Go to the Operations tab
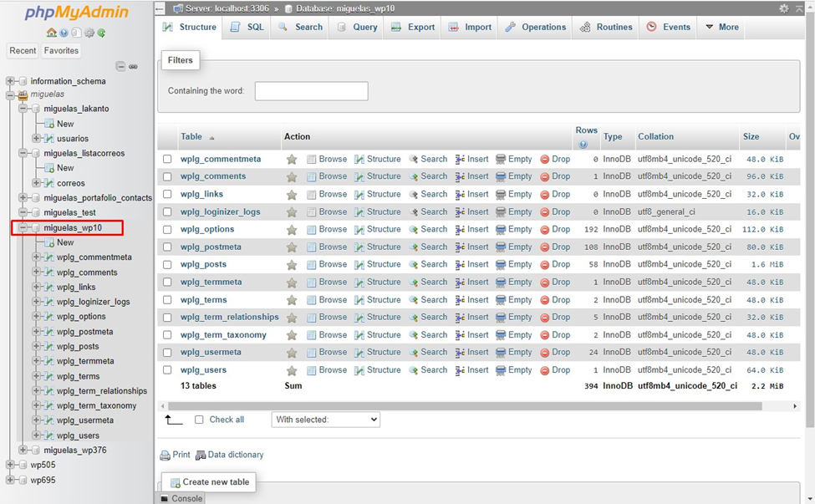815x504 pixels. 536,27
